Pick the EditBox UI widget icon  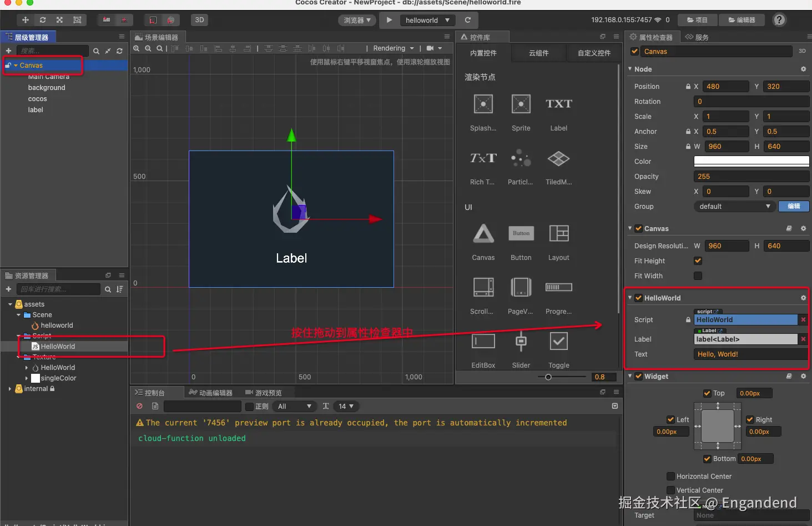pyautogui.click(x=483, y=341)
